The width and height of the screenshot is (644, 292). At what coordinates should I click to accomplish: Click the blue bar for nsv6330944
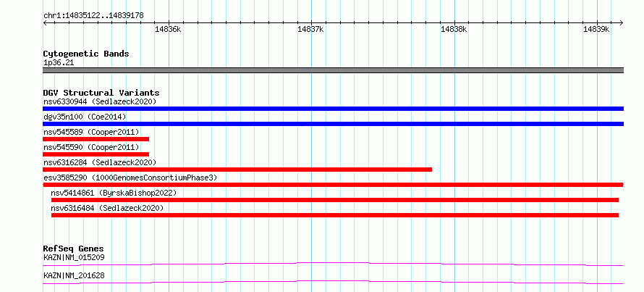(333, 109)
